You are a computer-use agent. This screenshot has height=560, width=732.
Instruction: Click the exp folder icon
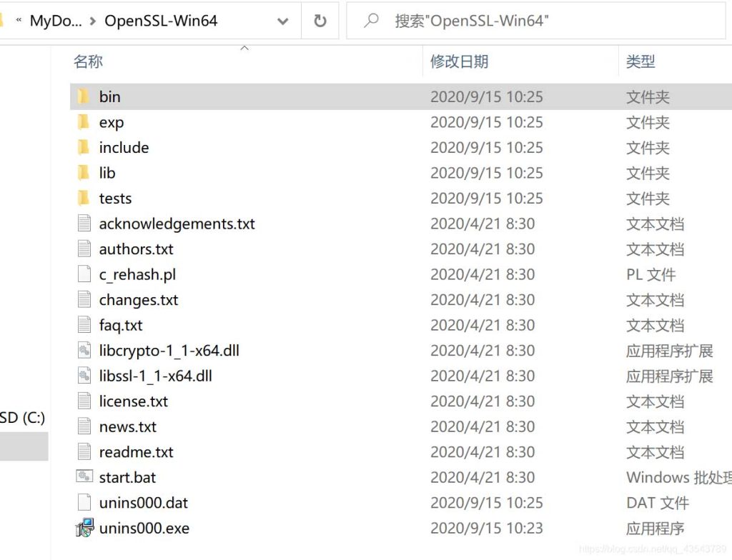[x=84, y=122]
